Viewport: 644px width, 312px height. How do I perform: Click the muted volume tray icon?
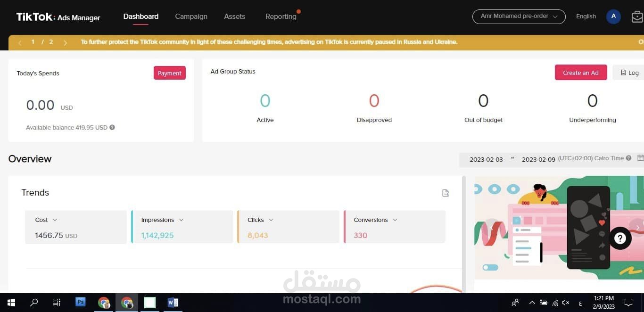pos(566,303)
